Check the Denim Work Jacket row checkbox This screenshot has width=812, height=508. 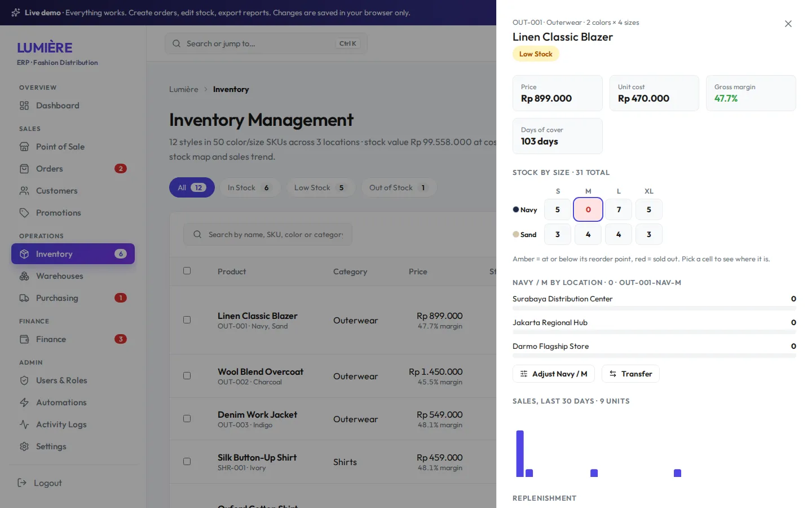pyautogui.click(x=187, y=419)
